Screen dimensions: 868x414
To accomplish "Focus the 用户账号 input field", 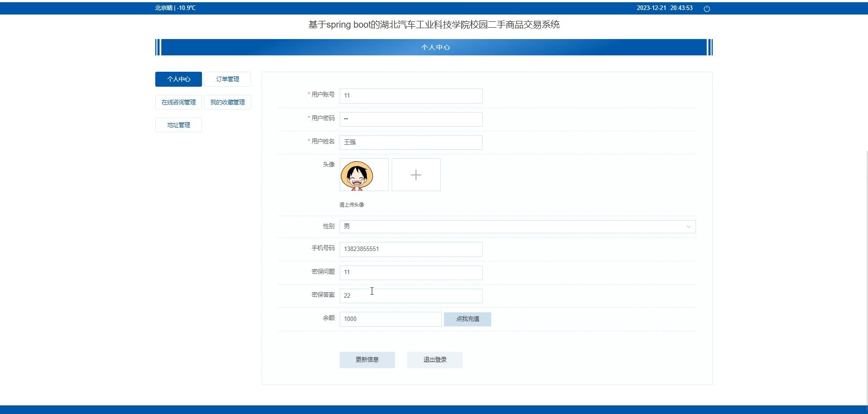I will (x=411, y=96).
